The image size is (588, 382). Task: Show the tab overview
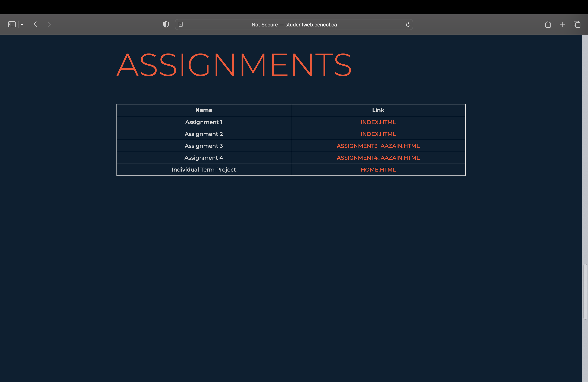(x=577, y=24)
